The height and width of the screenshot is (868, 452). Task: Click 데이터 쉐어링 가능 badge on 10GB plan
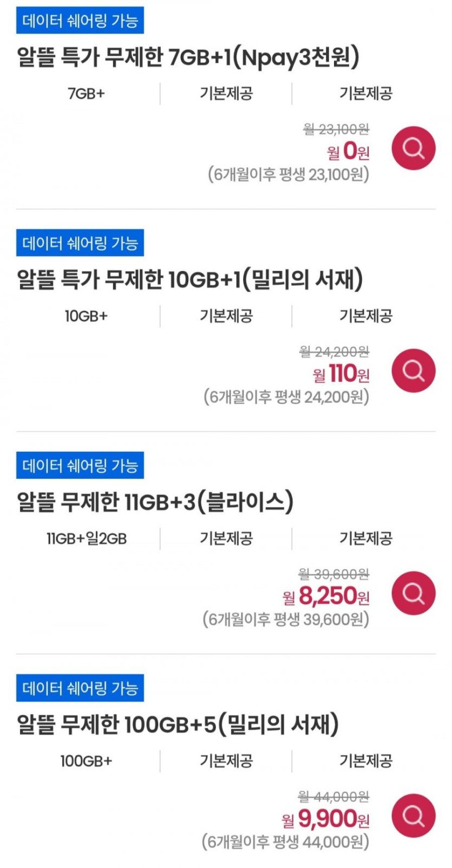(80, 243)
